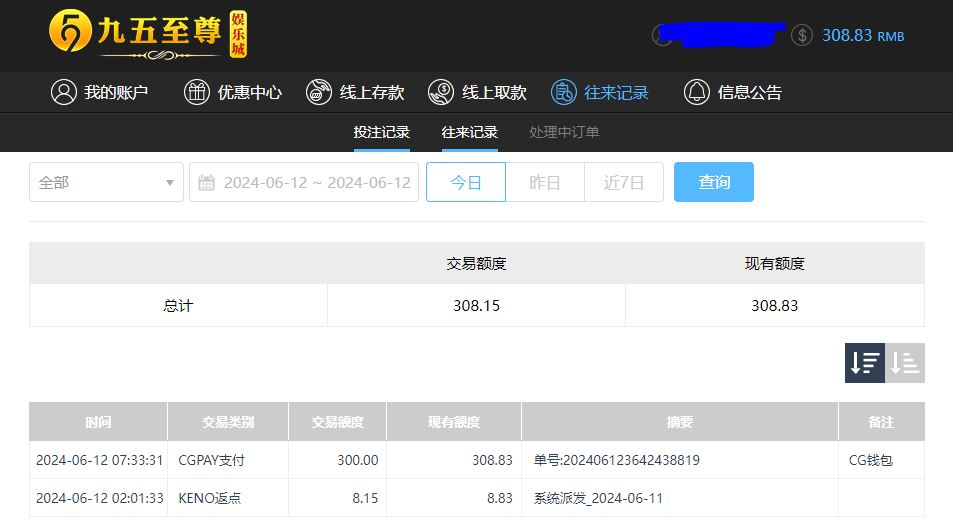Click the 查询 search button
The width and height of the screenshot is (953, 532).
pyautogui.click(x=714, y=182)
